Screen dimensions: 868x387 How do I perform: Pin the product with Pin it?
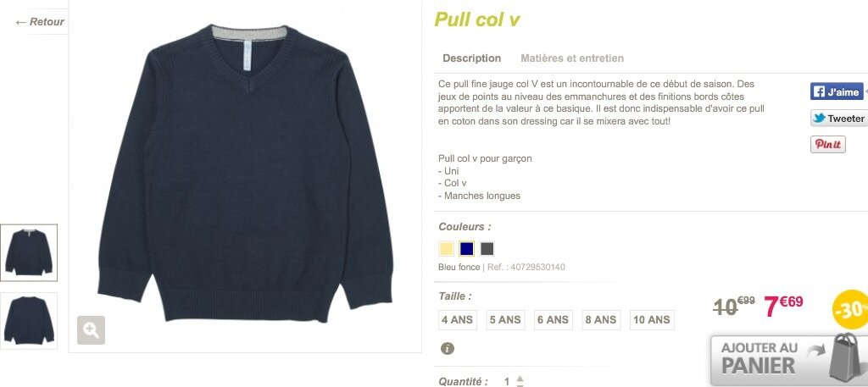(x=827, y=144)
